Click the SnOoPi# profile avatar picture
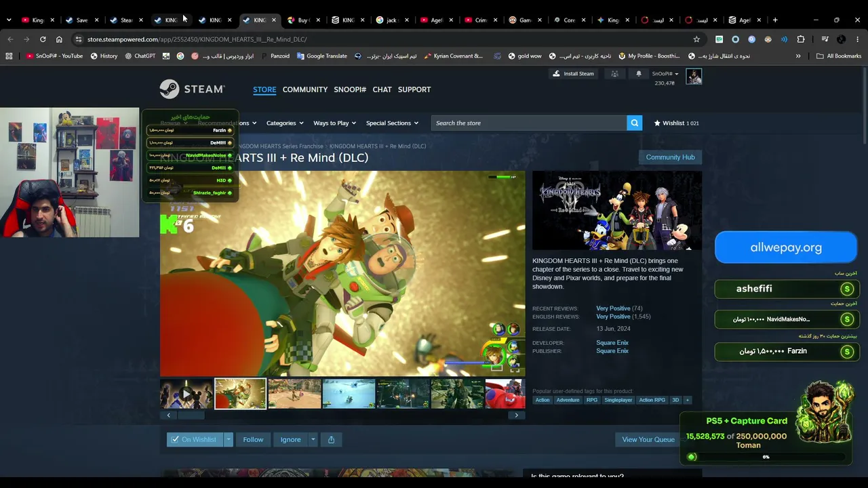868x488 pixels. (x=694, y=77)
